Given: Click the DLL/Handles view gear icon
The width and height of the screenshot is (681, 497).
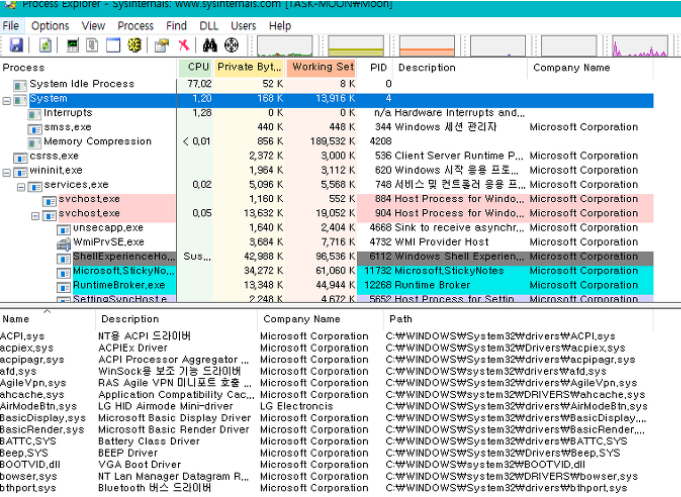Looking at the screenshot, I should point(134,45).
